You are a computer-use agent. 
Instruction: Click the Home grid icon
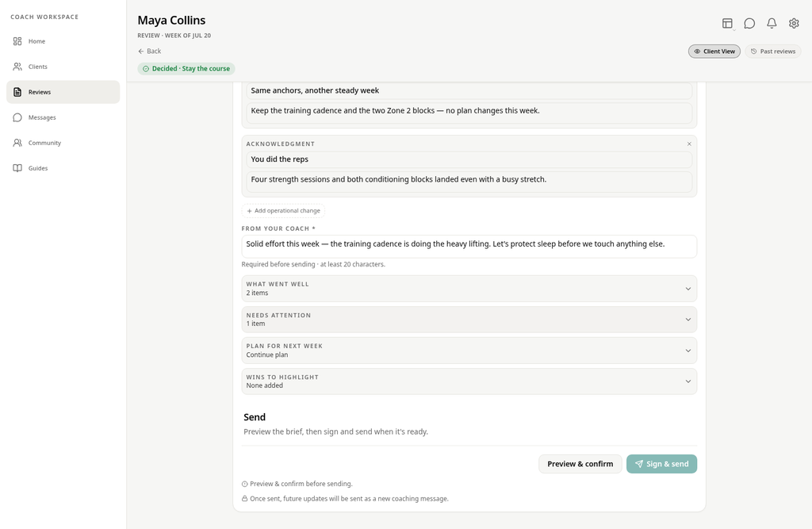(x=17, y=41)
